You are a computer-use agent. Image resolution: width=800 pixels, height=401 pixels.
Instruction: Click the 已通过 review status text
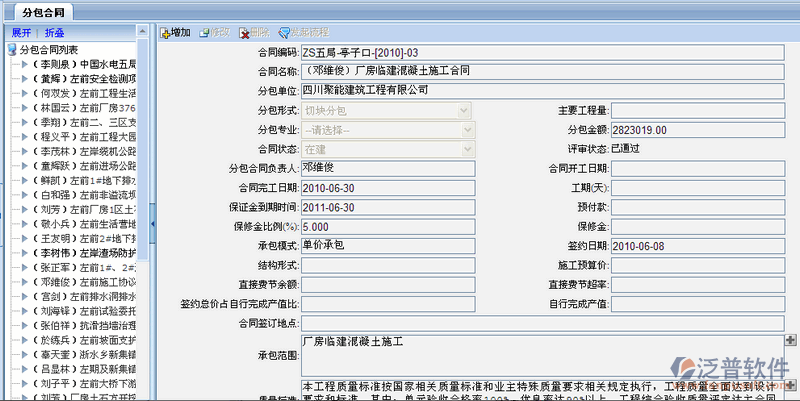(x=626, y=149)
